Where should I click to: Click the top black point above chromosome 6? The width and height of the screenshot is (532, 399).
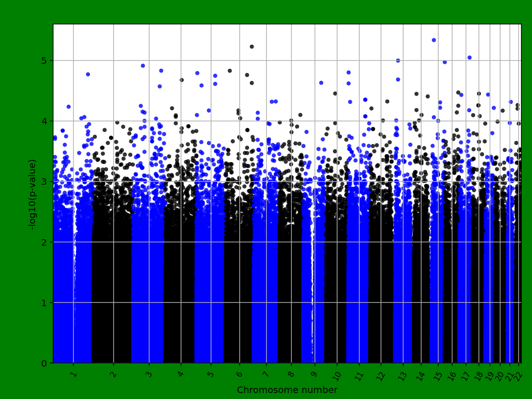(252, 46)
